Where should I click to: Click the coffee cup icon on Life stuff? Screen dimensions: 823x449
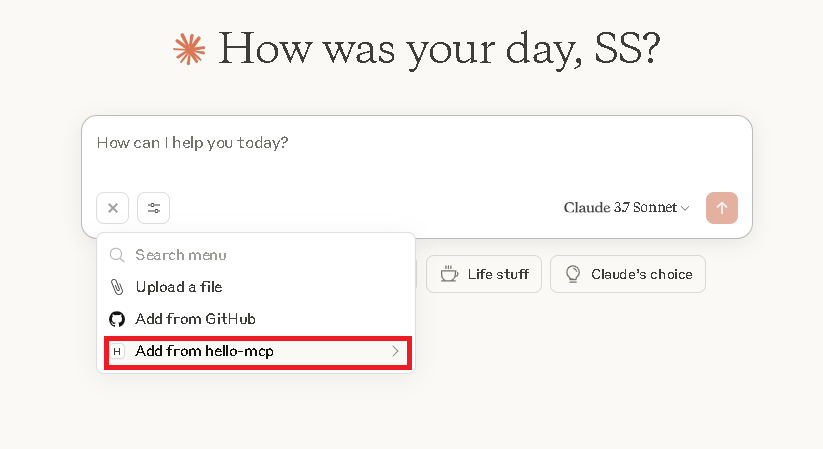click(449, 274)
